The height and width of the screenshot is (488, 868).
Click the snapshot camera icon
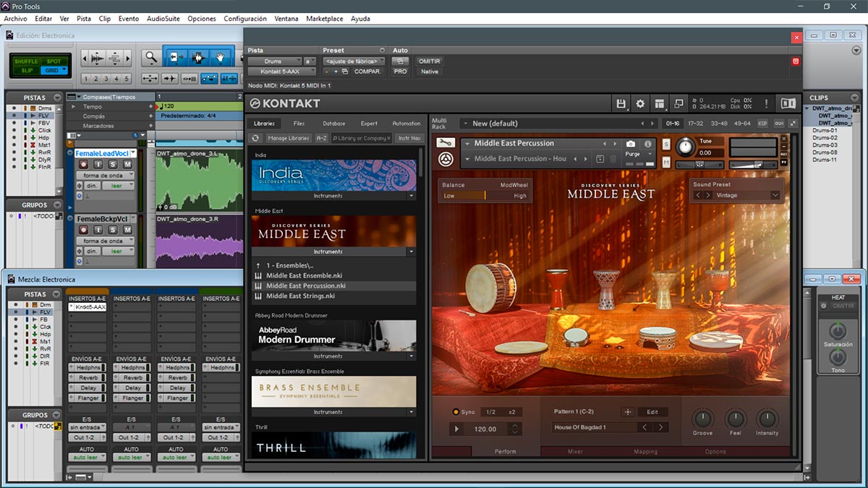pyautogui.click(x=631, y=144)
